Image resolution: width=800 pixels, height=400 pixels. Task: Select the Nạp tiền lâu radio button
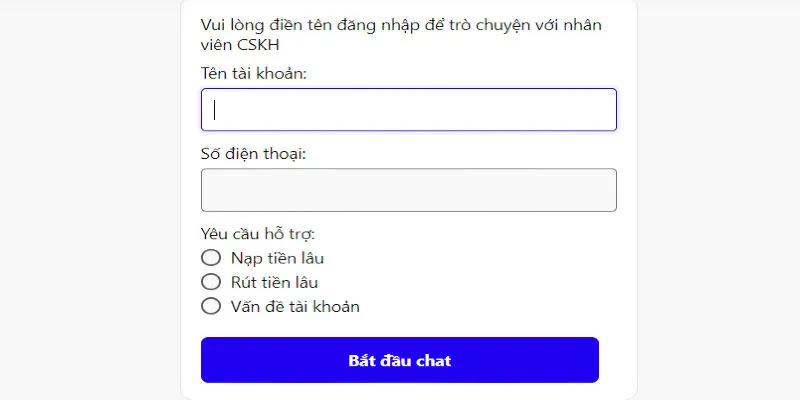[211, 258]
